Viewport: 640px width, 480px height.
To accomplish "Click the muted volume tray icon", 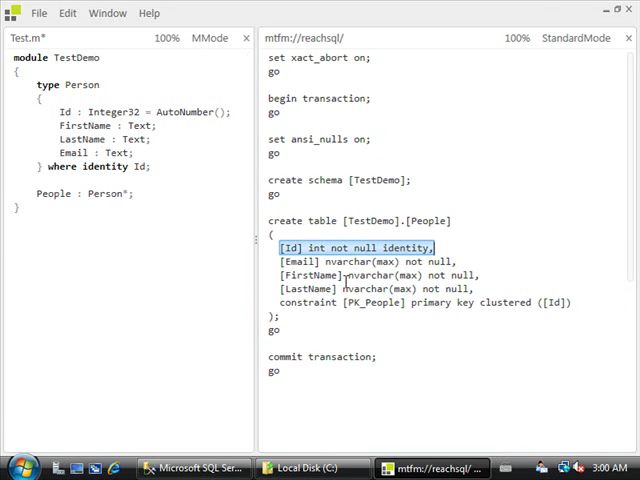I will point(579,467).
